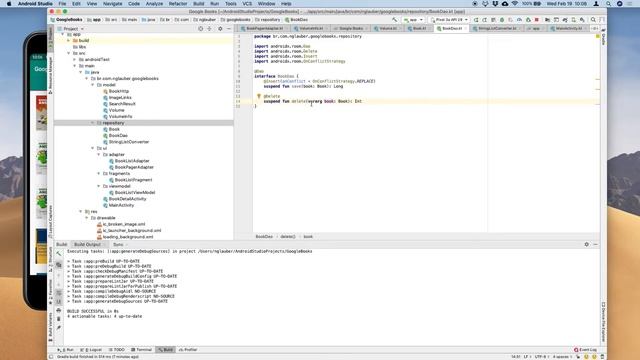The width and height of the screenshot is (640, 360).
Task: Open Gradle side tab at top right
Action: click(x=603, y=37)
